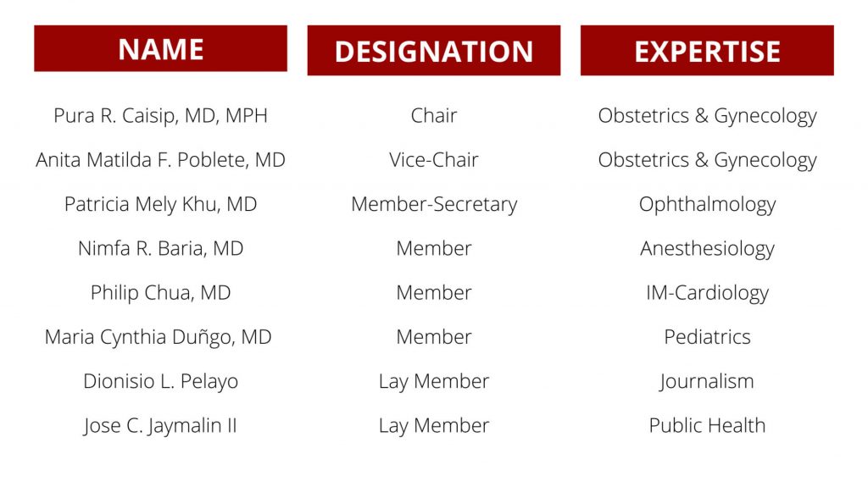The width and height of the screenshot is (868, 487).
Task: Click the EXPERTISE column header
Action: [707, 51]
